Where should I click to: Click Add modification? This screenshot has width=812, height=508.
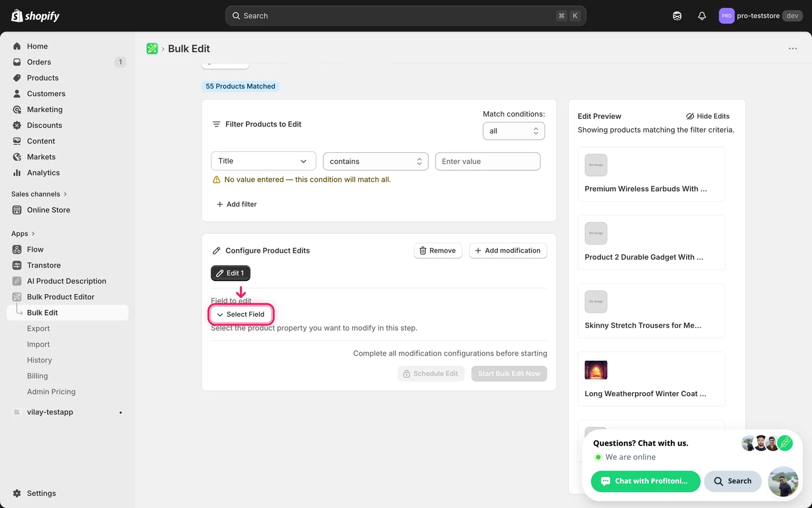(x=508, y=250)
